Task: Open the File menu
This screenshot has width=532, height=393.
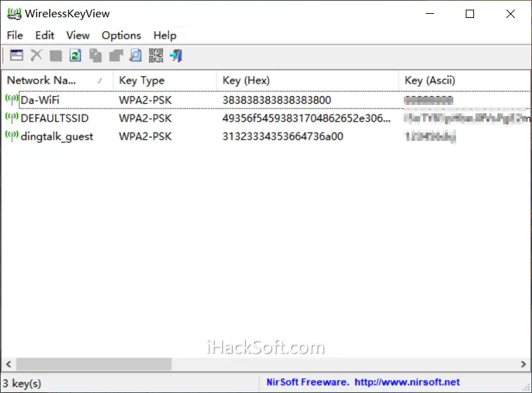Action: tap(15, 35)
